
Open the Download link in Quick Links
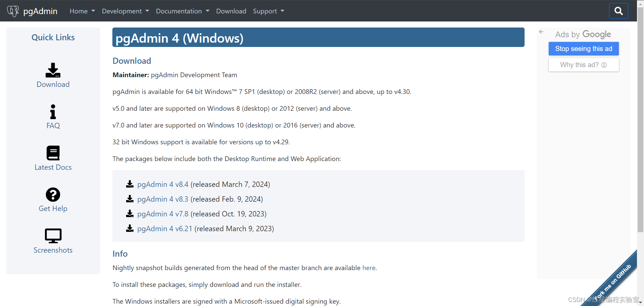53,84
